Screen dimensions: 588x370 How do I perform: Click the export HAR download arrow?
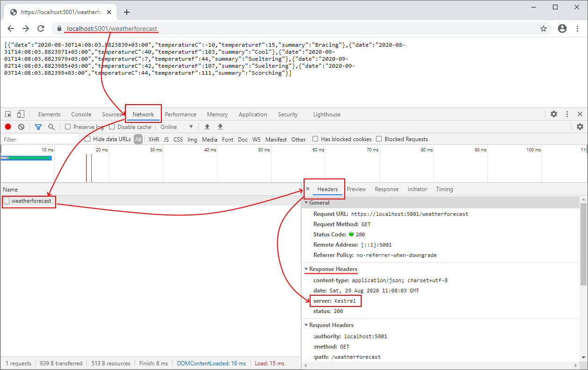[x=220, y=127]
